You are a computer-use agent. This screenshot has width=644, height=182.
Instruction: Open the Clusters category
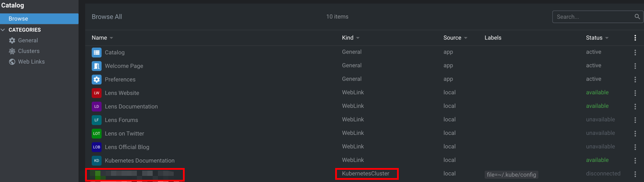pos(29,51)
